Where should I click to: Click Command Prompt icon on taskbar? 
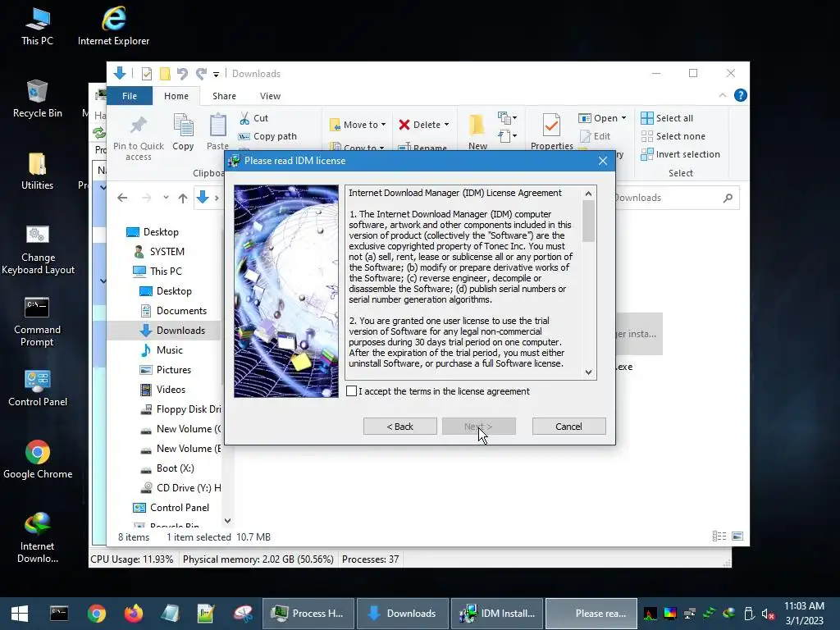(x=59, y=614)
